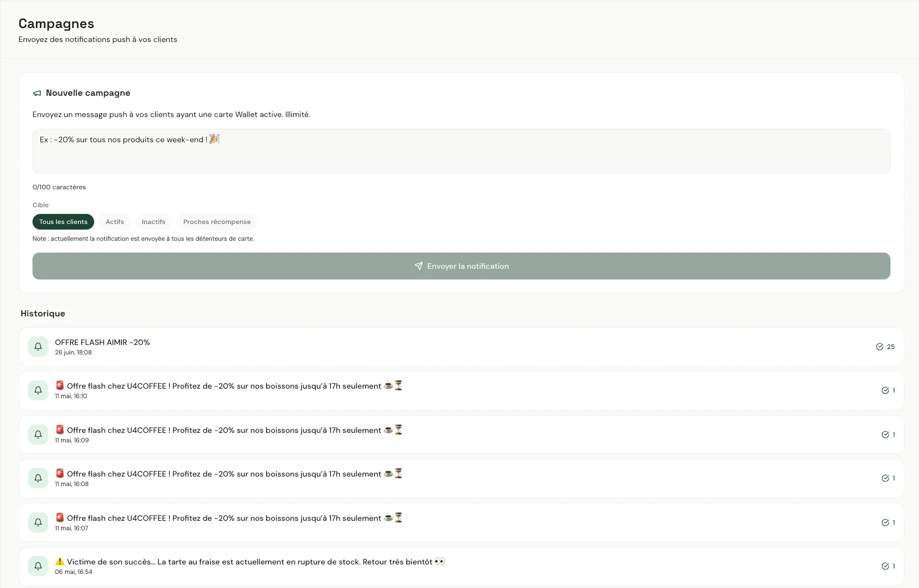Click the Historique section heading
The height and width of the screenshot is (588, 919).
(43, 314)
